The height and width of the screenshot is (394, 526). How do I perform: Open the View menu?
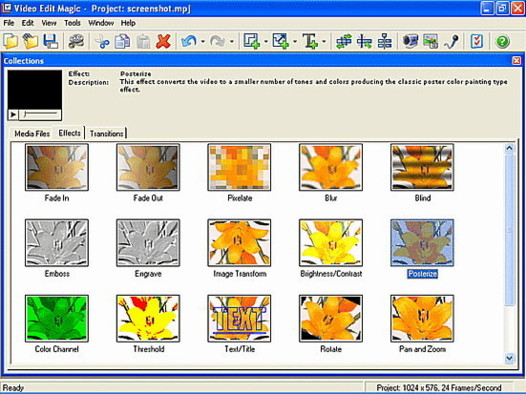point(49,23)
